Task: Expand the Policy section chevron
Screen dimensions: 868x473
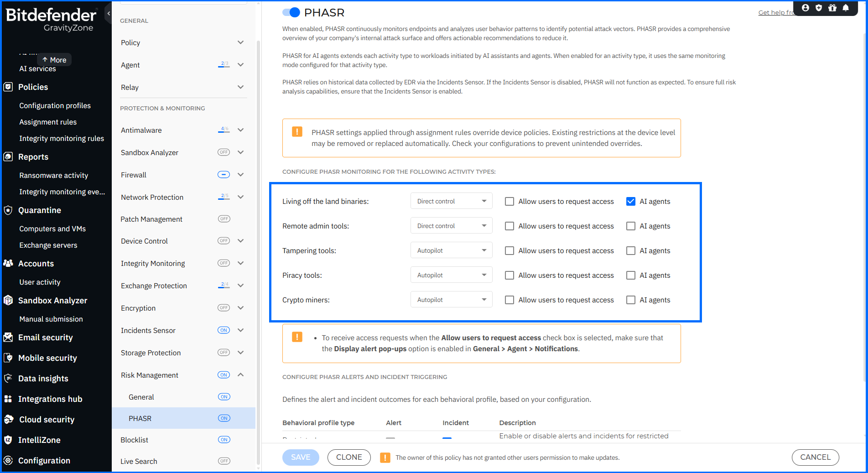Action: pos(240,42)
